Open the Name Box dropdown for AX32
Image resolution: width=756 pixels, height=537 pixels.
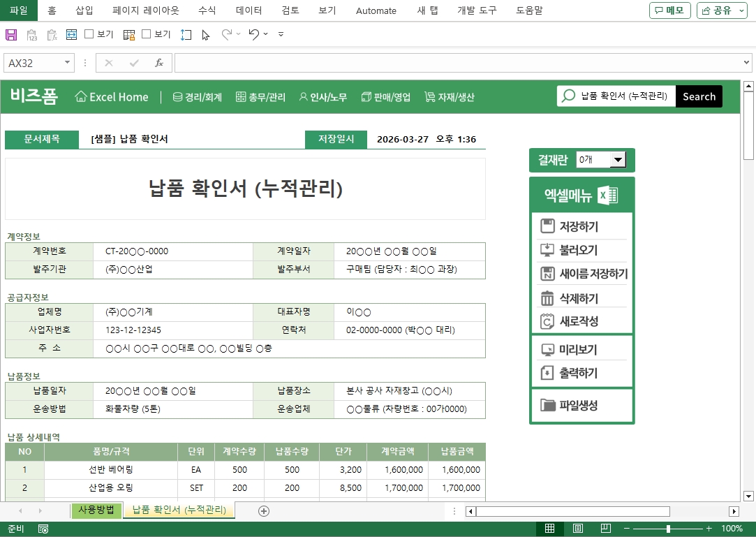68,63
